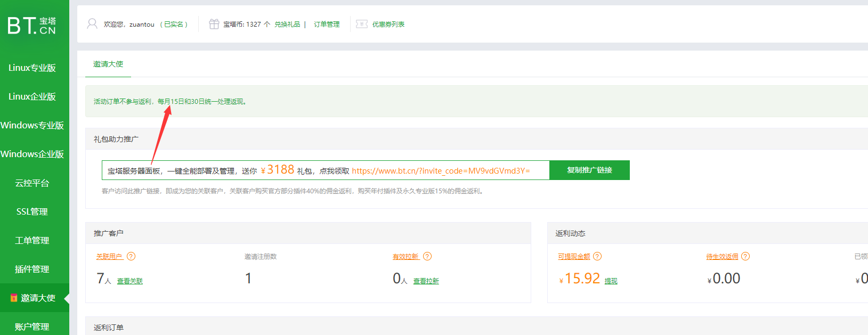Open Windows专业版 in sidebar
Image resolution: width=868 pixels, height=335 pixels.
click(32, 125)
